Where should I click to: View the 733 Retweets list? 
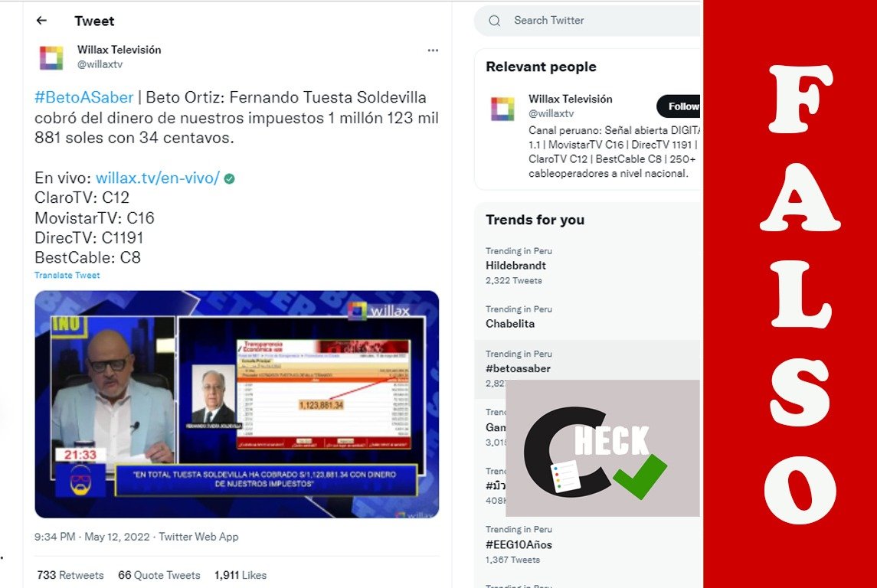pos(70,575)
